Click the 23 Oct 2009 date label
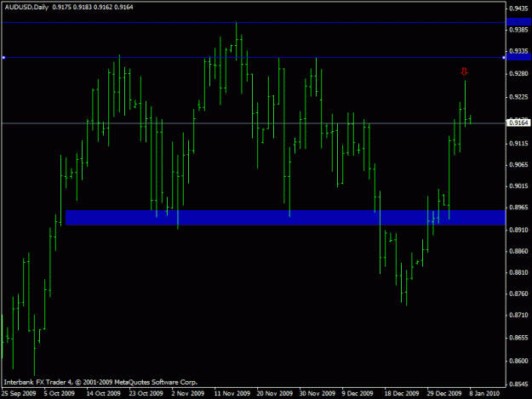The image size is (532, 399). click(x=146, y=393)
